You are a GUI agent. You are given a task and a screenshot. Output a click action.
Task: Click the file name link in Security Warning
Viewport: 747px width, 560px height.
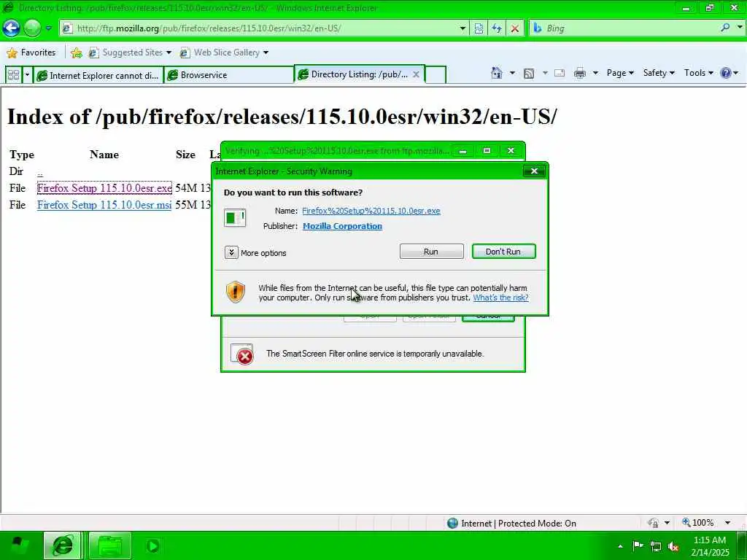click(x=371, y=211)
